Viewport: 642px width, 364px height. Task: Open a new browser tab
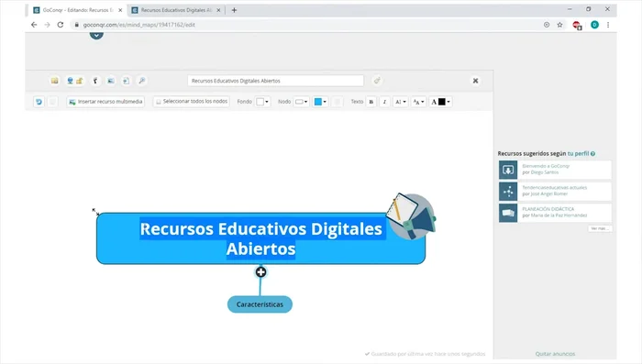234,10
